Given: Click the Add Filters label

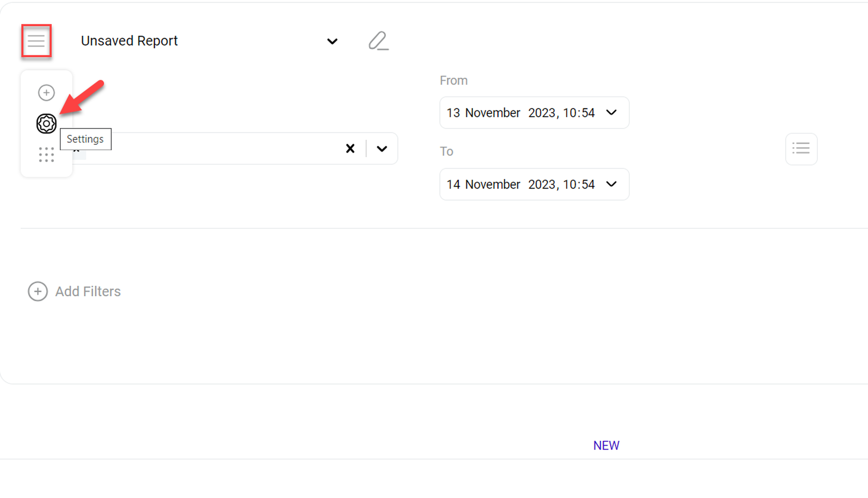Looking at the screenshot, I should (x=88, y=292).
